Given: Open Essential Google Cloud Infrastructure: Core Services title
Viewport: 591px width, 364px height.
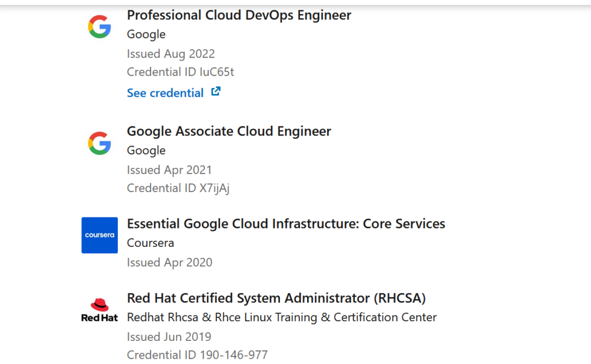Looking at the screenshot, I should pyautogui.click(x=286, y=224).
